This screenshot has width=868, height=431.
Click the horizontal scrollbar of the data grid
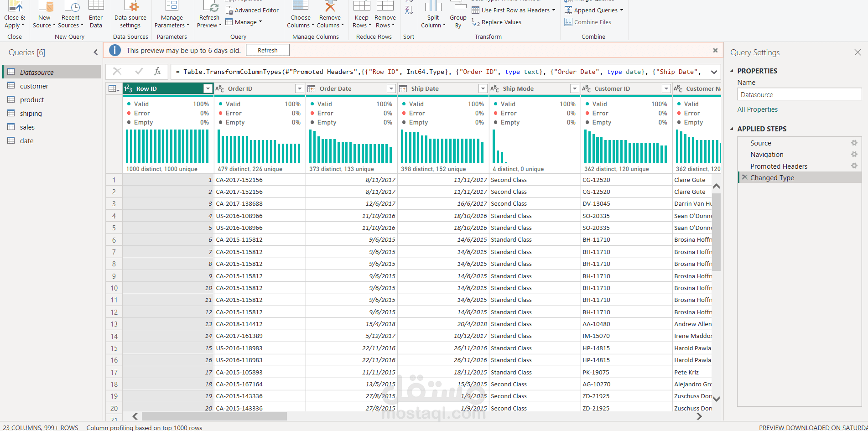coord(214,416)
